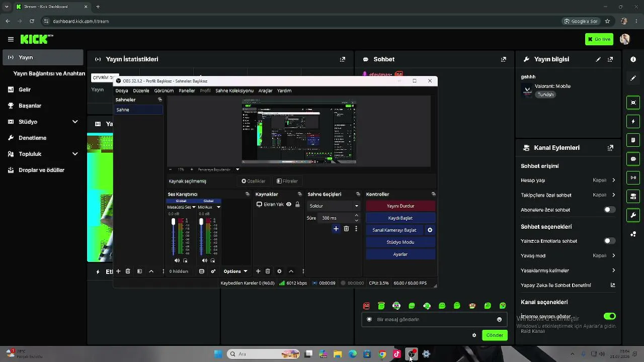Open source properties gear in the Kaynaklar toolbar

pos(279,271)
